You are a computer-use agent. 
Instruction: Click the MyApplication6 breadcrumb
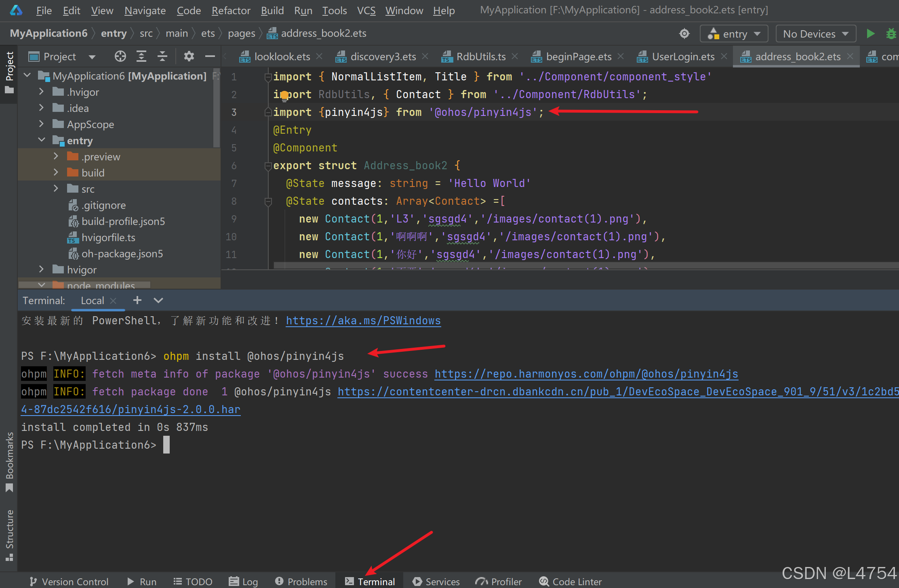(x=48, y=34)
